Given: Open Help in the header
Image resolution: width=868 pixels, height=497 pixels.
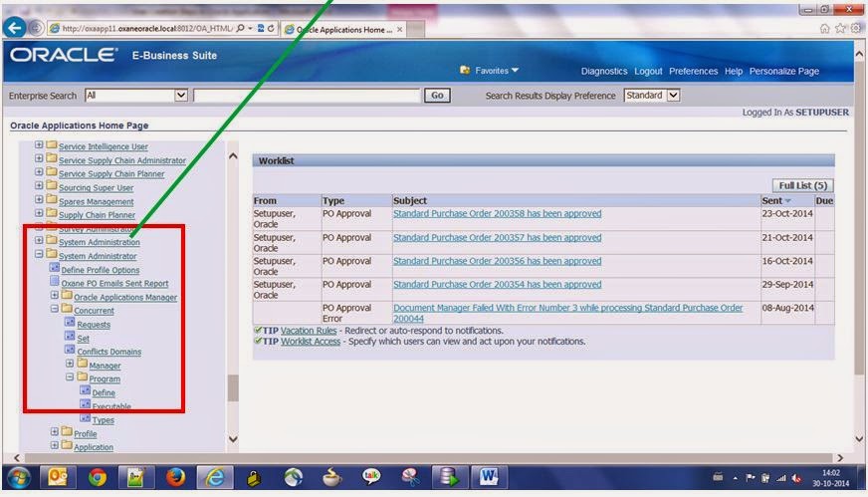Looking at the screenshot, I should (734, 71).
